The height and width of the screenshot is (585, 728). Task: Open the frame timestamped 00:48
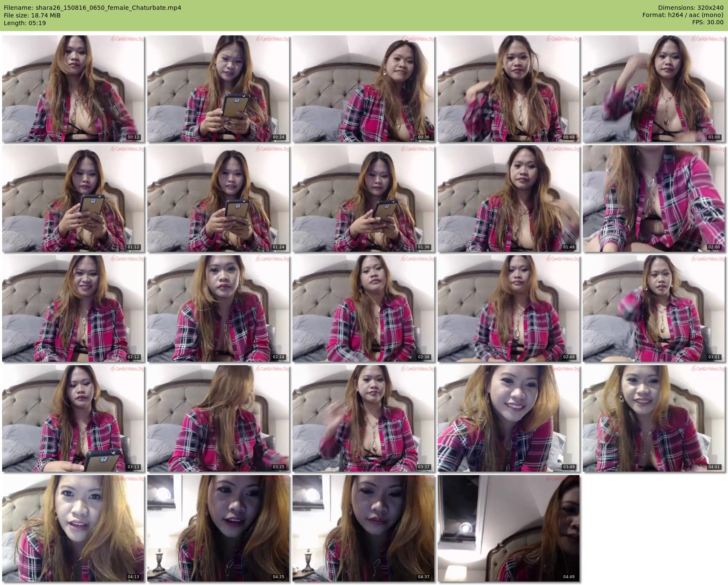pyautogui.click(x=509, y=89)
